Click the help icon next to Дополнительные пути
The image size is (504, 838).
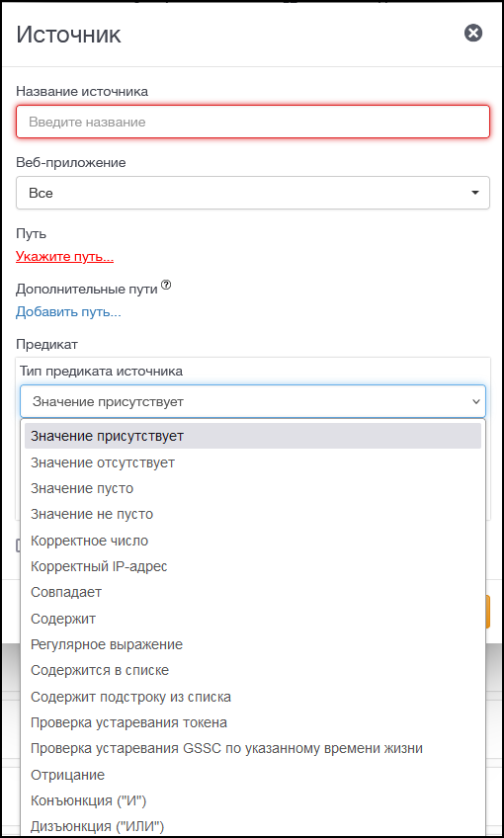tap(166, 286)
